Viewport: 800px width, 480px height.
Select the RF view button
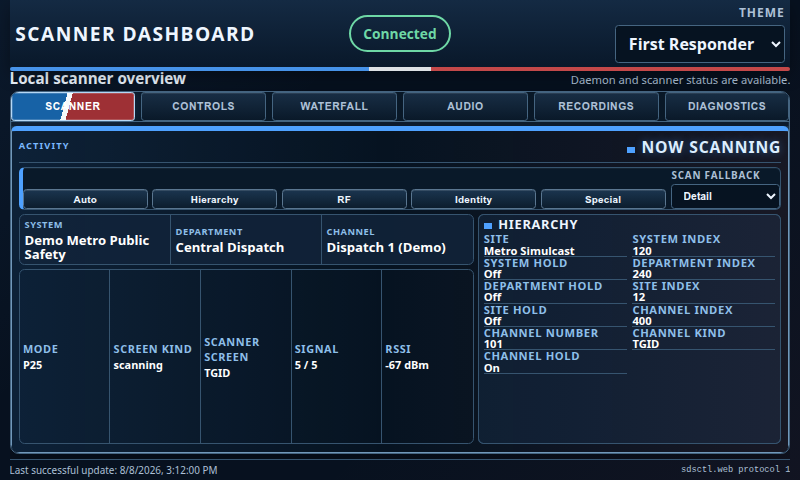(x=344, y=199)
